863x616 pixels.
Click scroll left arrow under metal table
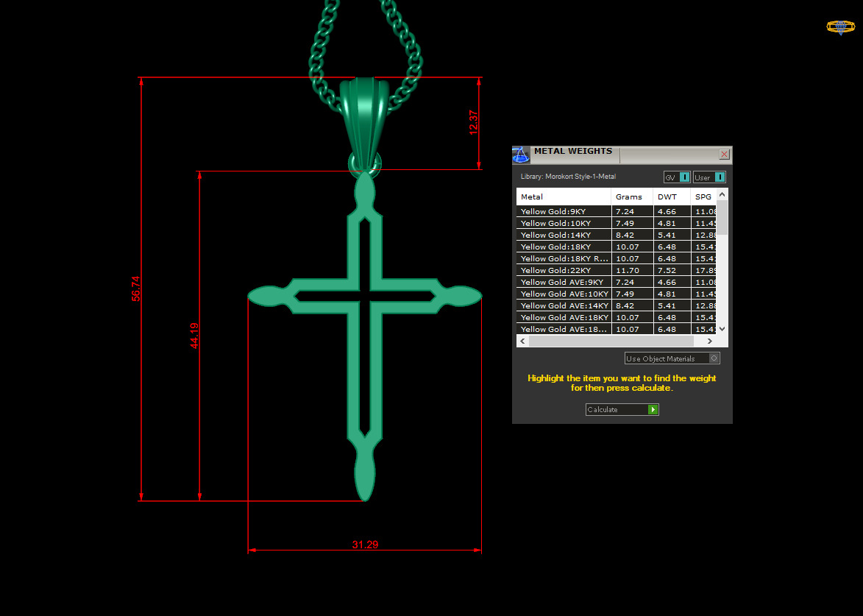[x=523, y=341]
